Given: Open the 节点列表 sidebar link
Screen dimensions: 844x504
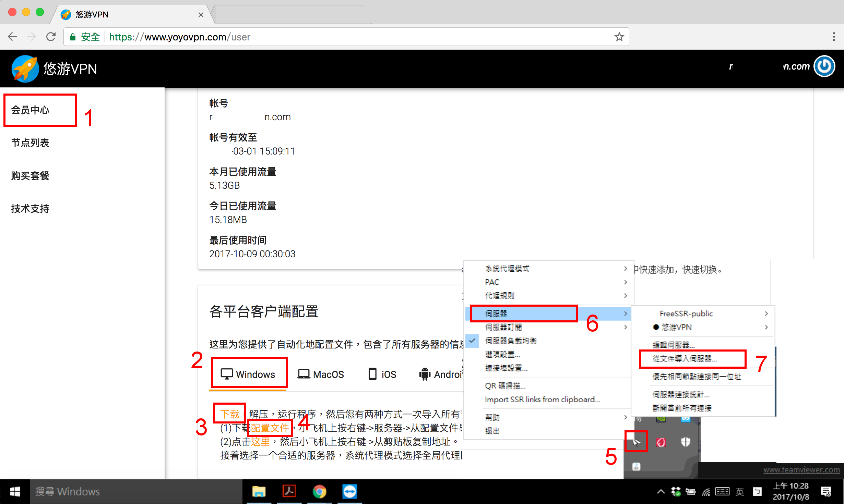Looking at the screenshot, I should pos(30,143).
